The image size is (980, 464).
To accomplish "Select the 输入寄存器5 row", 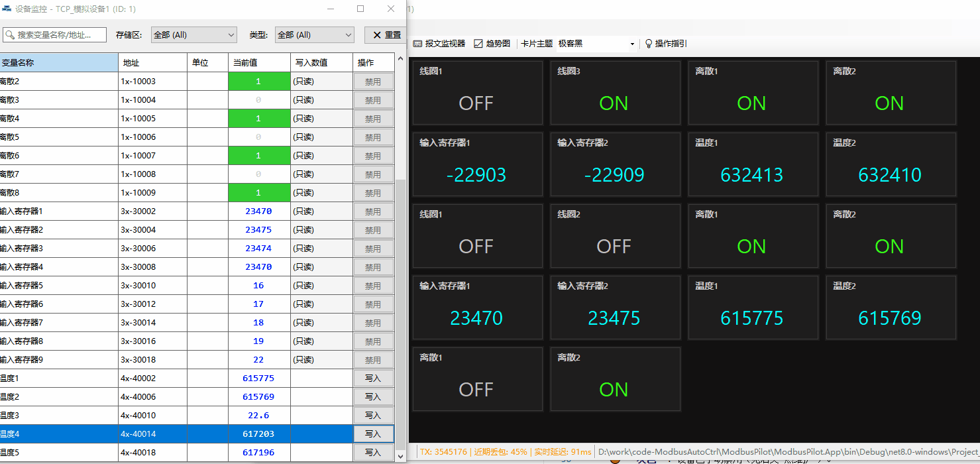I will pyautogui.click(x=58, y=286).
